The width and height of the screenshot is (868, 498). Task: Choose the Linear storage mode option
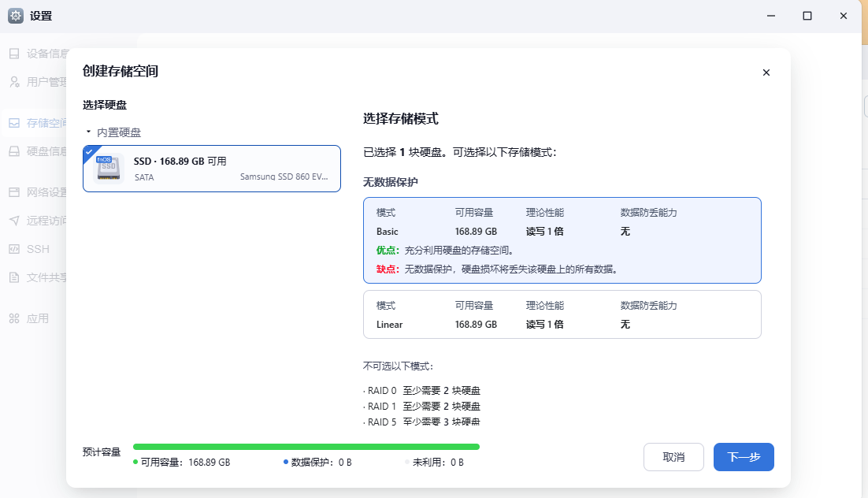click(x=562, y=314)
